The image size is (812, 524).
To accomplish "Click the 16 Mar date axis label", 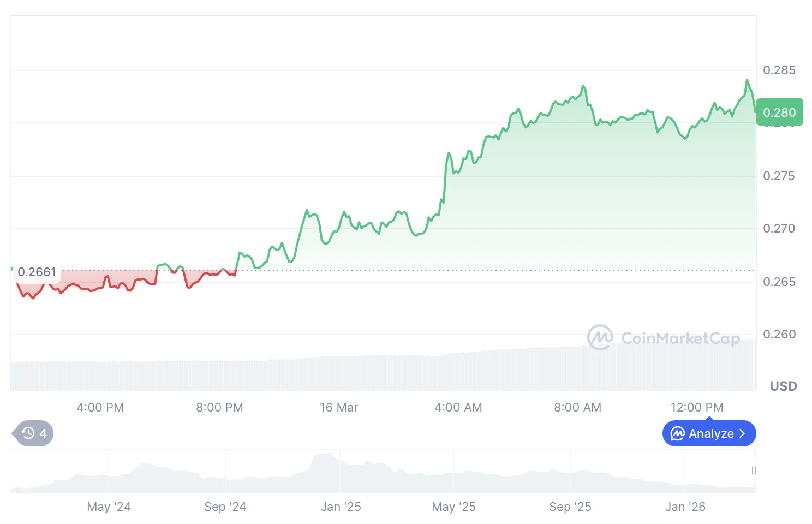I will tap(339, 407).
